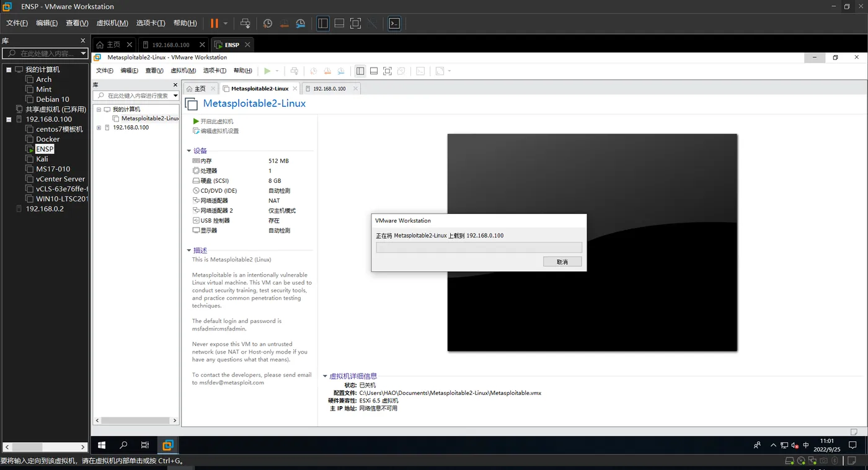Close the outer library panel
Viewport: 868px width, 470px height.
pyautogui.click(x=83, y=40)
